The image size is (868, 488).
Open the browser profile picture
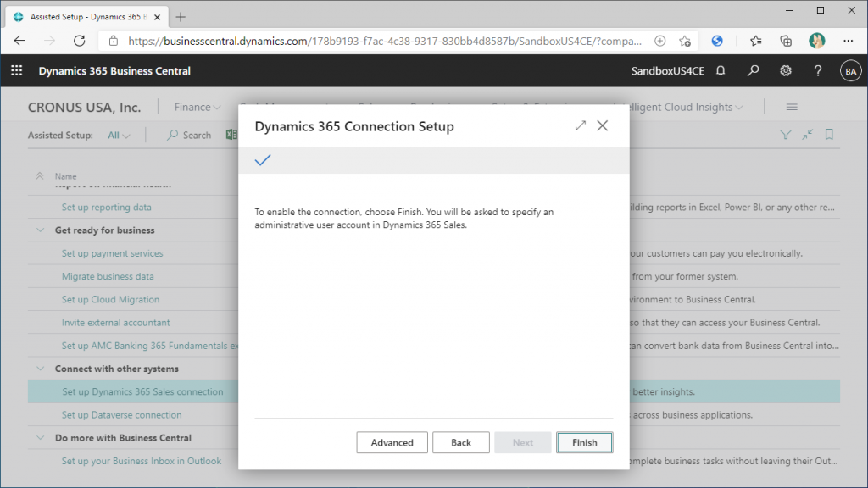click(x=816, y=41)
